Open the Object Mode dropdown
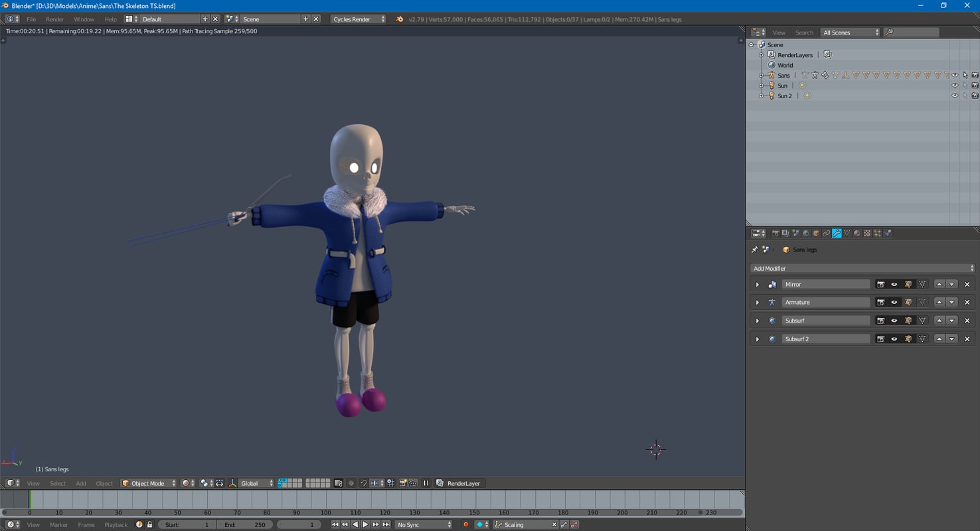Screen dimensions: 980x531 point(147,483)
